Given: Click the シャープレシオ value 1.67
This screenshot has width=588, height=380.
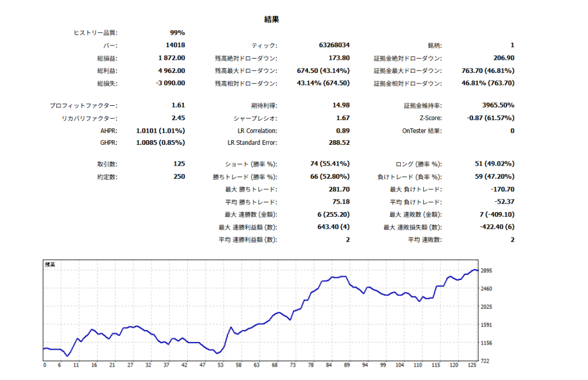Looking at the screenshot, I should click(x=343, y=118).
